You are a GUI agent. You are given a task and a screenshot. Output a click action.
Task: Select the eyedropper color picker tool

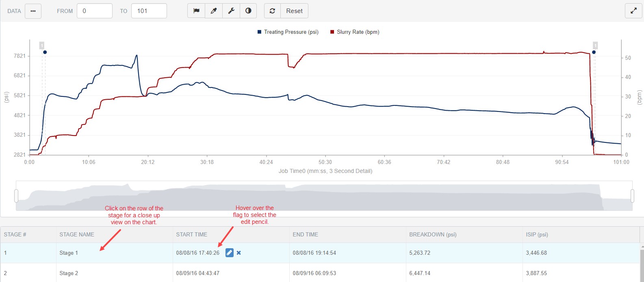(214, 11)
